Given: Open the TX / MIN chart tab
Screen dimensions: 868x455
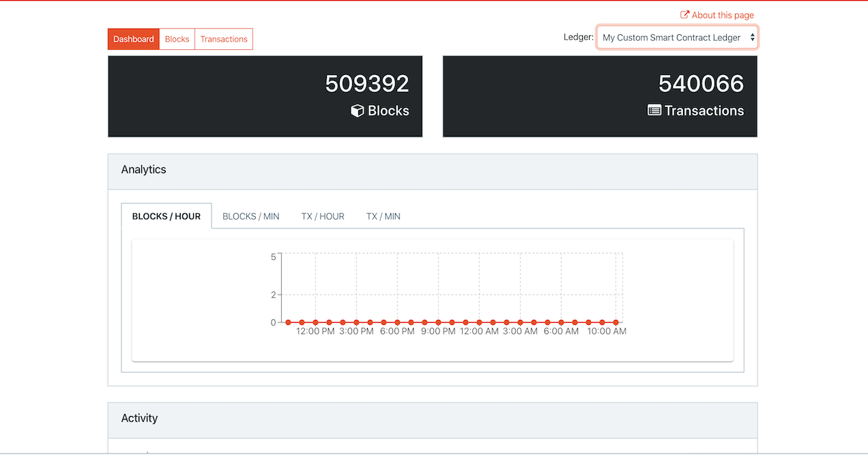Looking at the screenshot, I should point(384,216).
